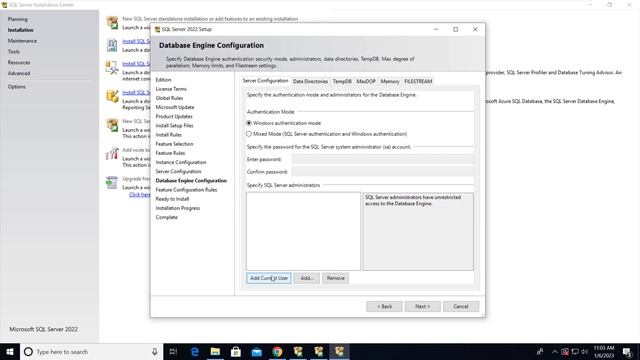
Task: Open the Data Directories tab
Action: pos(310,81)
